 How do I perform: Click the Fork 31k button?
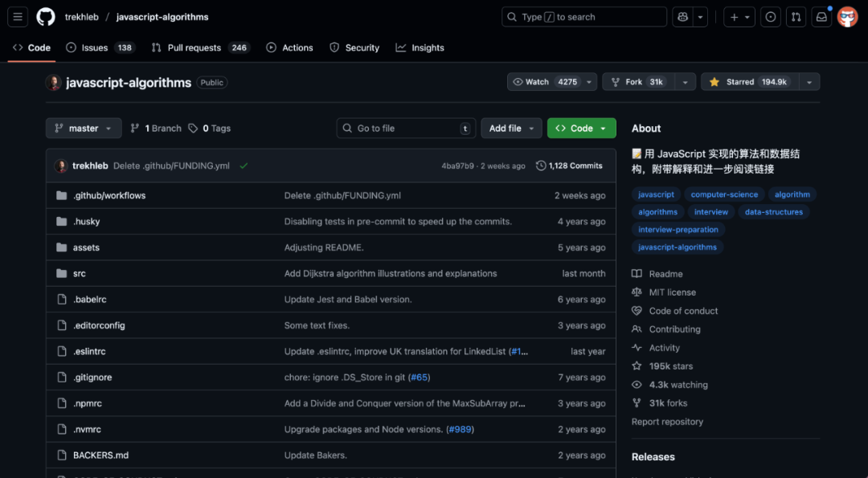tap(639, 82)
